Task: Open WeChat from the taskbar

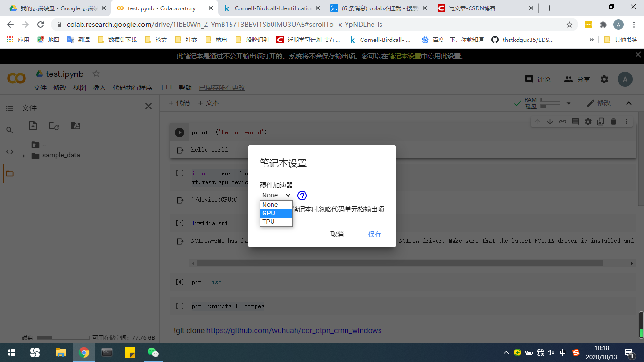Action: pyautogui.click(x=153, y=352)
